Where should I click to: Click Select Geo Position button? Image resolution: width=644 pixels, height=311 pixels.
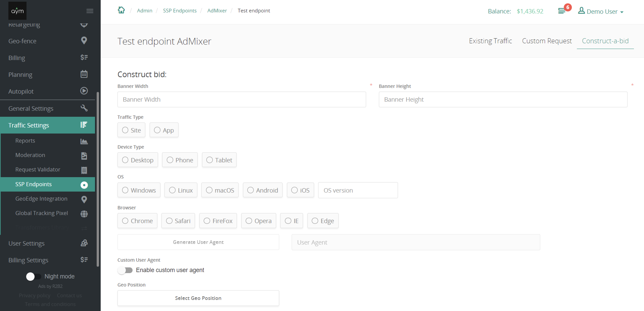[198, 298]
